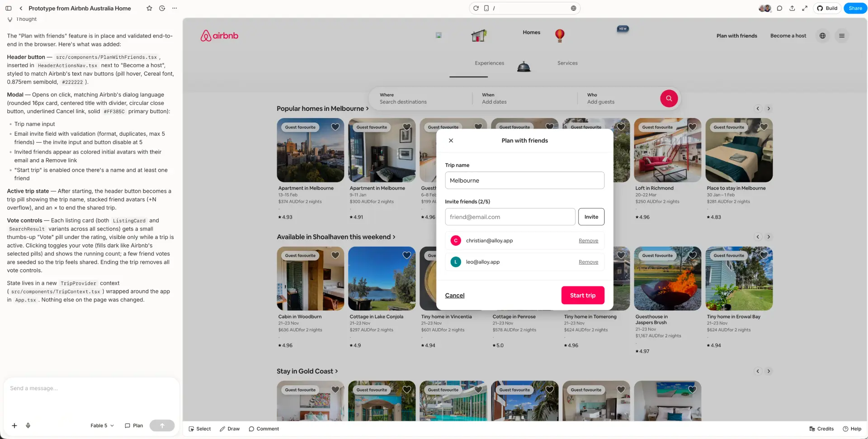This screenshot has width=868, height=439.
Task: Click Become a host link
Action: (x=788, y=36)
